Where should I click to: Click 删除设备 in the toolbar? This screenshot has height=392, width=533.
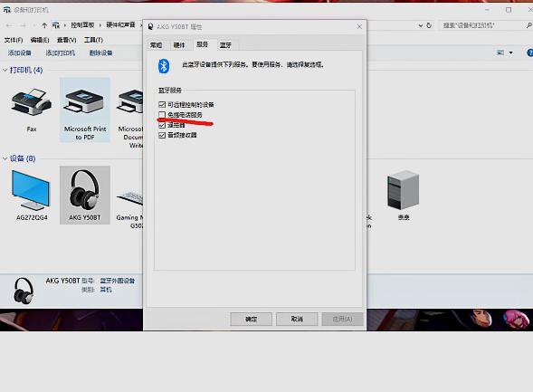100,53
